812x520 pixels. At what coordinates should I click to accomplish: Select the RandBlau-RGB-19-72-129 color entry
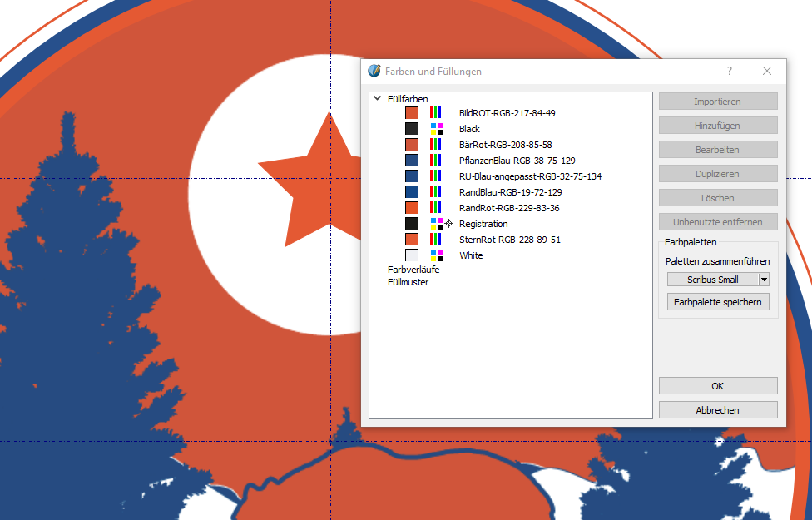click(510, 192)
